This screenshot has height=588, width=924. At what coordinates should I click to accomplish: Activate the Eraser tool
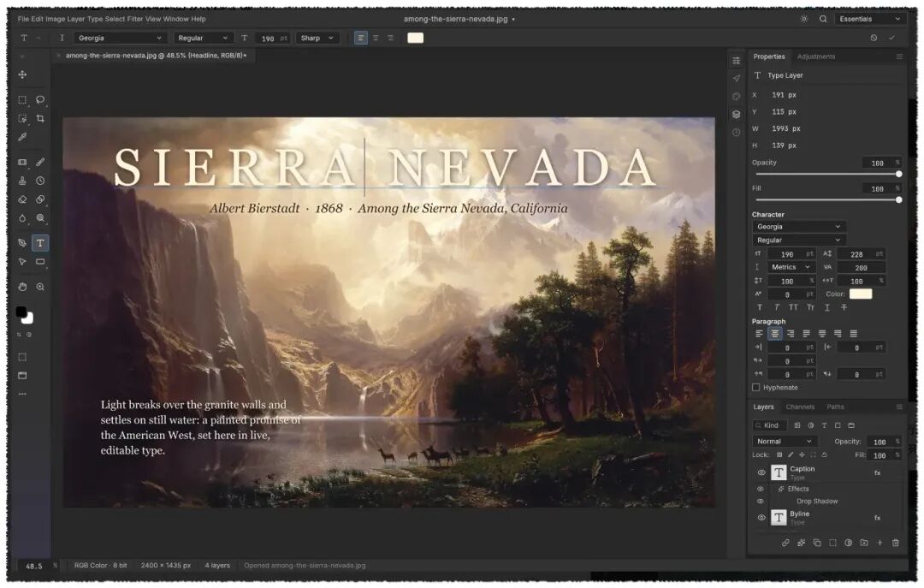click(22, 199)
